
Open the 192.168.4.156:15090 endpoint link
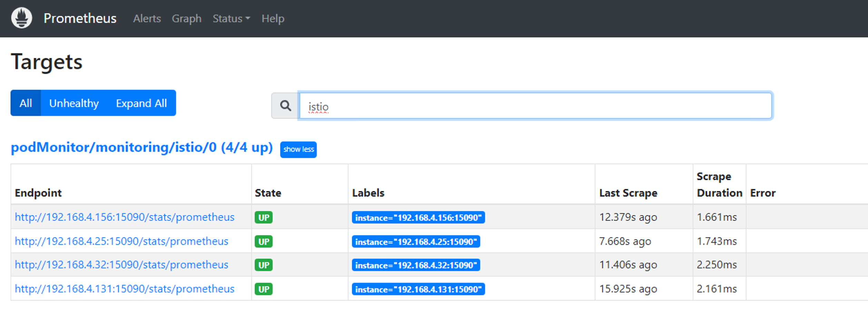[x=125, y=217]
